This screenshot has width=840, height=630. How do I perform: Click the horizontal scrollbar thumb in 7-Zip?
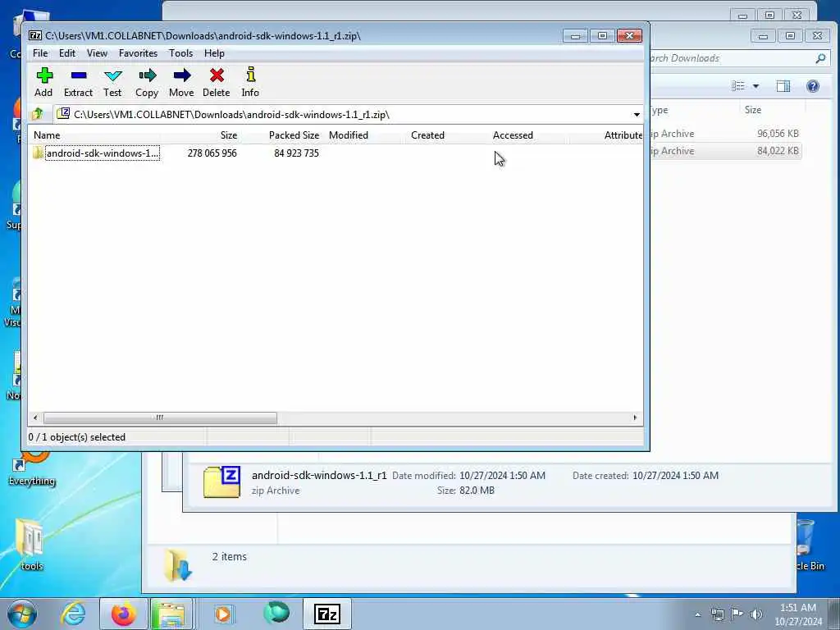click(x=160, y=418)
